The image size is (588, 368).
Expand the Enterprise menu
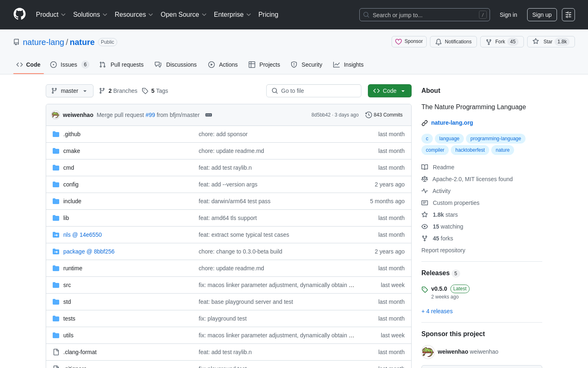pos(232,15)
